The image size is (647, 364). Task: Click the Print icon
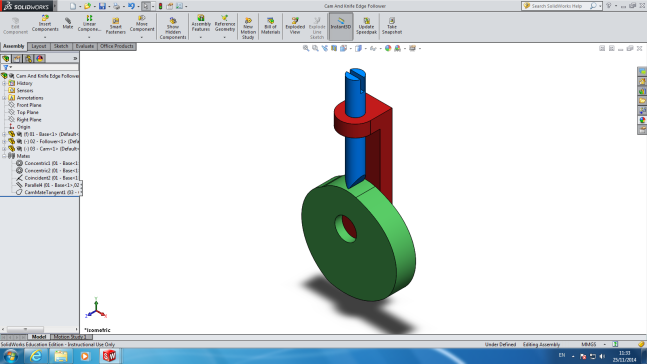click(116, 6)
